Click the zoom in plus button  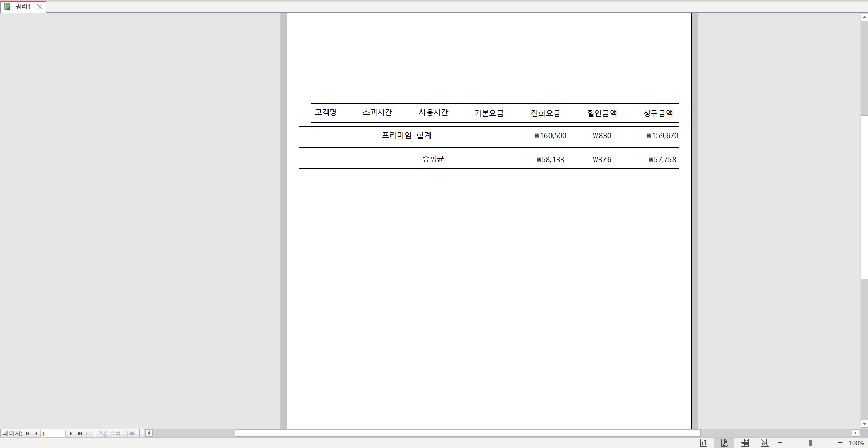click(840, 443)
